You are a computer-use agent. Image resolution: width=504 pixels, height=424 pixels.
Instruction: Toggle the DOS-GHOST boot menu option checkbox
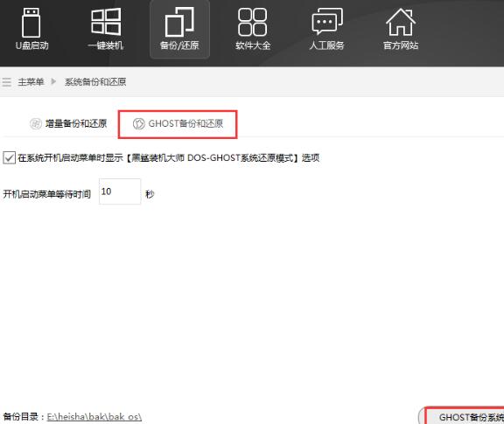(9, 157)
